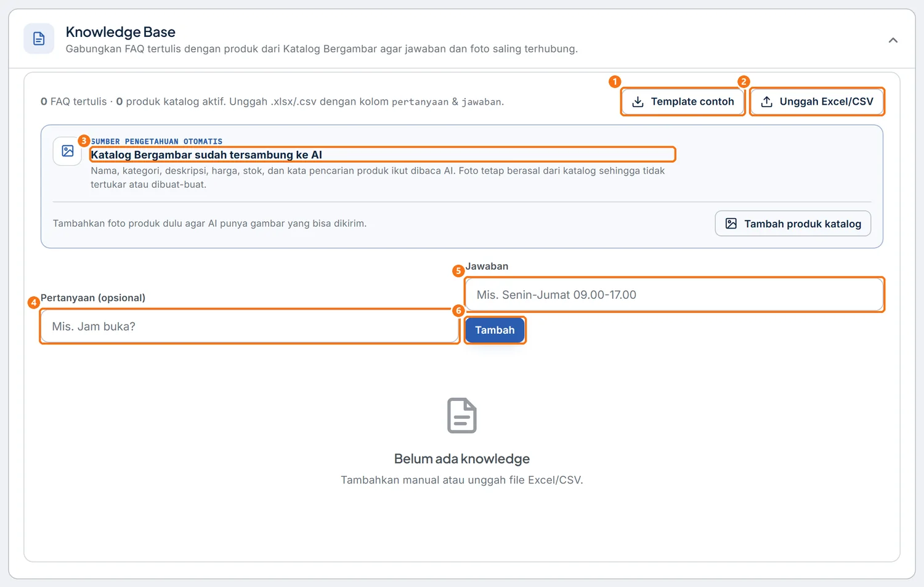924x587 pixels.
Task: Select the 'Knowledge Base' heading text
Action: coord(121,32)
